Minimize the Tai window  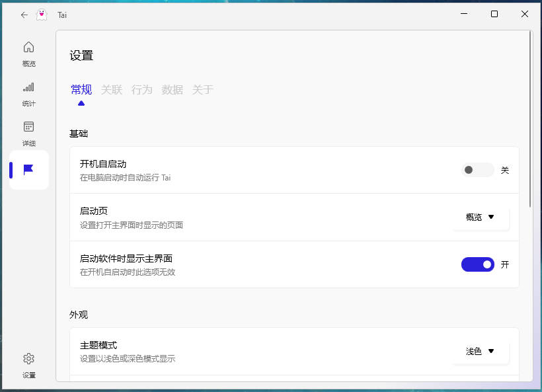tap(464, 14)
